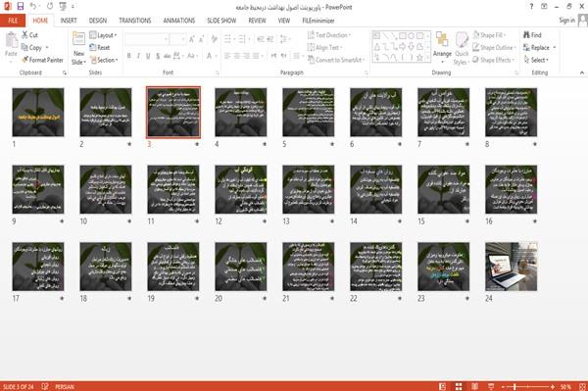Click the Reset button in Slides group

click(x=100, y=48)
